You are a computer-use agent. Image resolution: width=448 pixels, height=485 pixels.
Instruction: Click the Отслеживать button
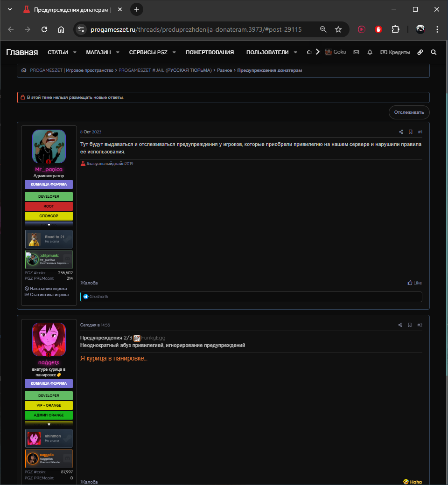coord(409,112)
